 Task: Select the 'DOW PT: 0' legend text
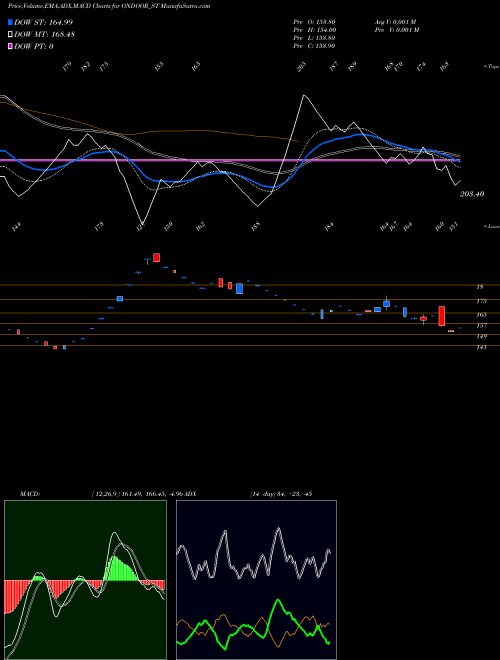point(34,46)
